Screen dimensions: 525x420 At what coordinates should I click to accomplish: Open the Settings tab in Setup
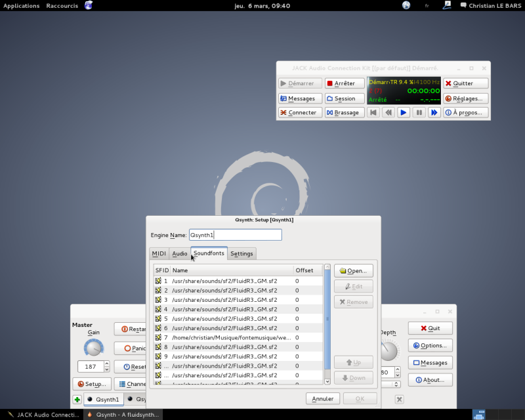[x=241, y=253]
